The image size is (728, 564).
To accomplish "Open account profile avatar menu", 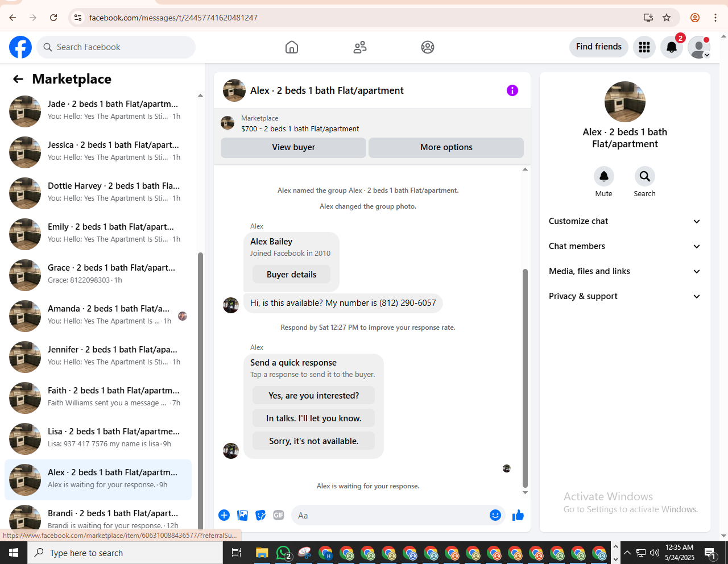I will coord(699,47).
